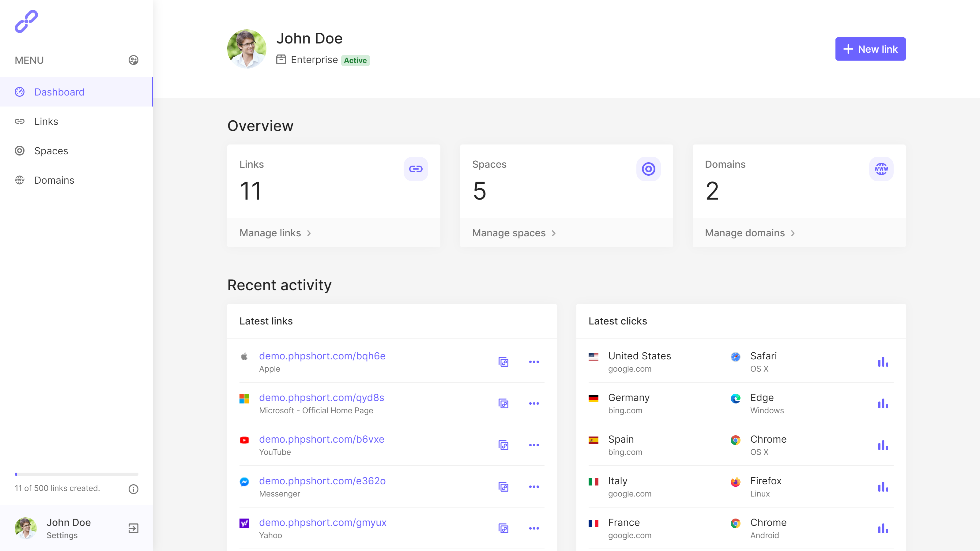The height and width of the screenshot is (551, 980).
Task: Open options menu for Microsoft link row
Action: [x=534, y=403]
